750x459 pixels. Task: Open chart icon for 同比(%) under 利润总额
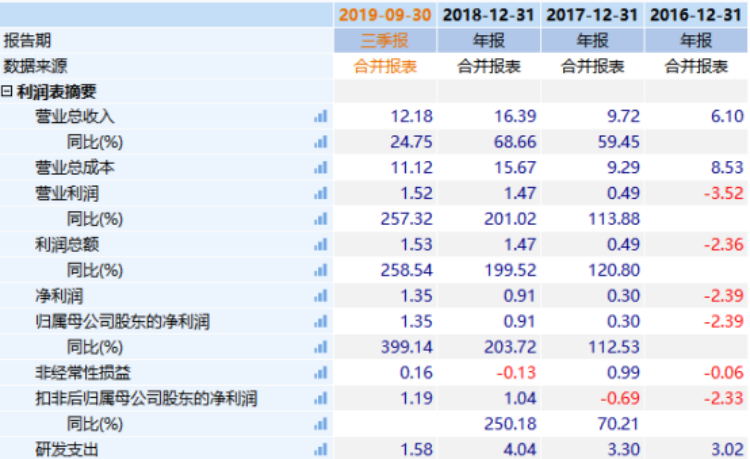[x=320, y=270]
